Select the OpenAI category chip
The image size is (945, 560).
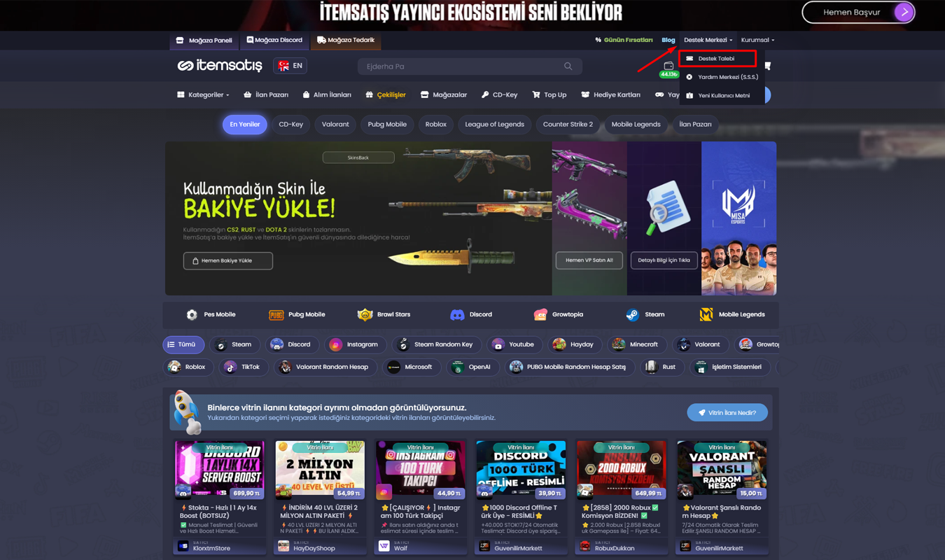coord(472,367)
